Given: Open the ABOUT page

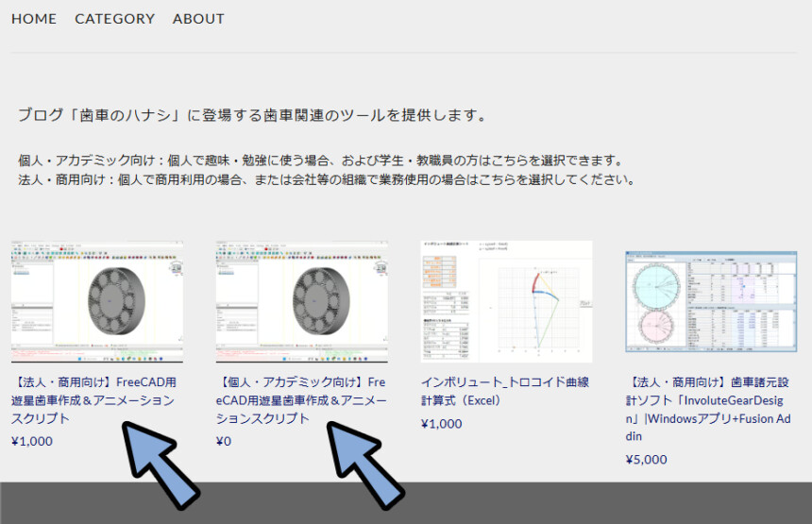Looking at the screenshot, I should [x=198, y=19].
